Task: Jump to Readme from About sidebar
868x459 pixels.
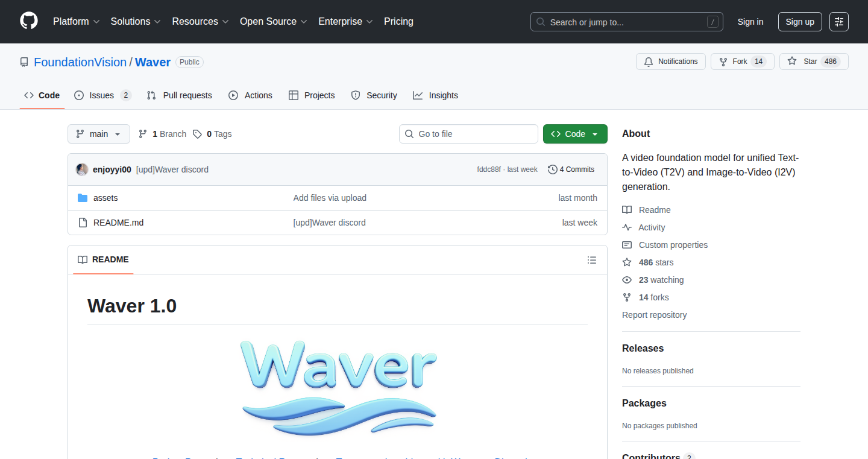Action: pyautogui.click(x=647, y=210)
